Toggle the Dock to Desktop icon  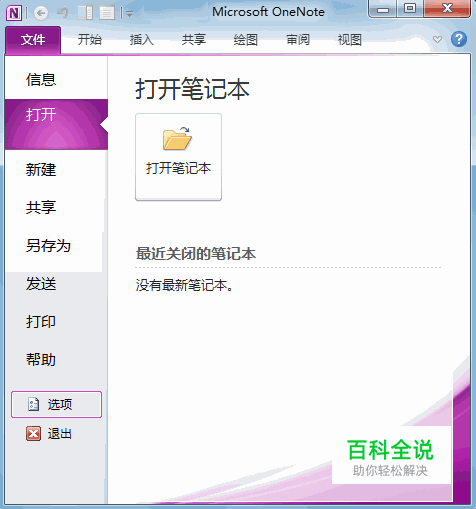[85, 13]
